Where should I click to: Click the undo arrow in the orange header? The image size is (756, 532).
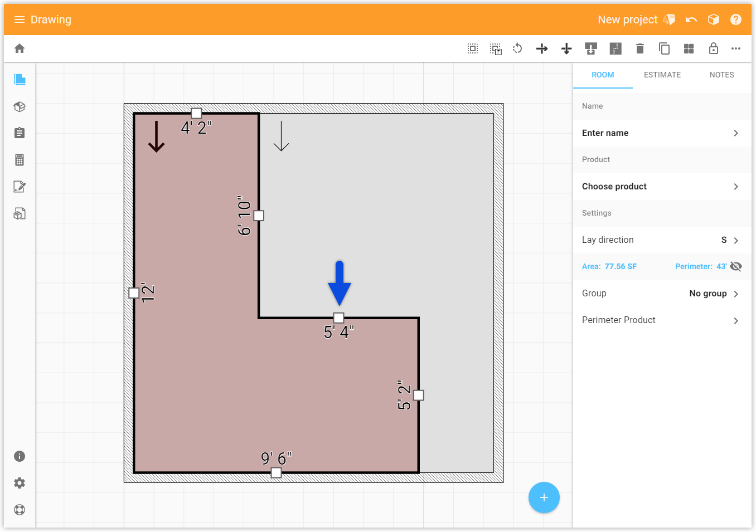point(691,19)
